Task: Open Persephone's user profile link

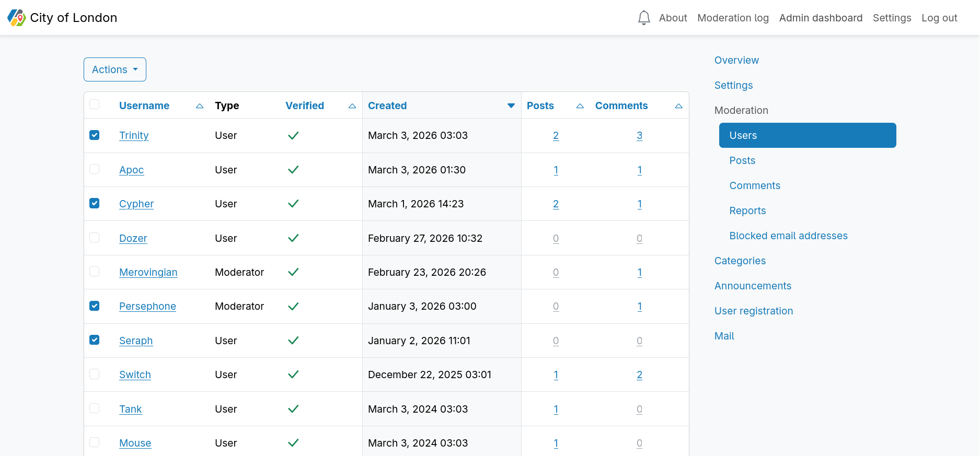Action: point(147,306)
